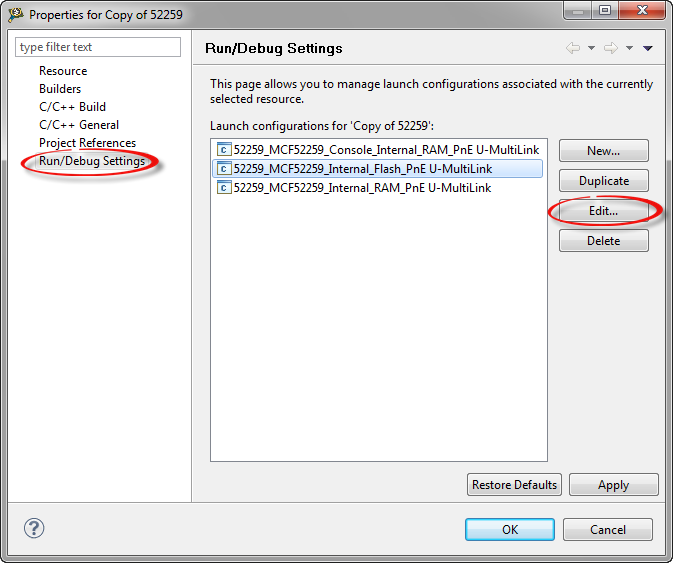
Task: Click the Internal_RAM_PnE launch configuration icon
Action: click(x=224, y=188)
